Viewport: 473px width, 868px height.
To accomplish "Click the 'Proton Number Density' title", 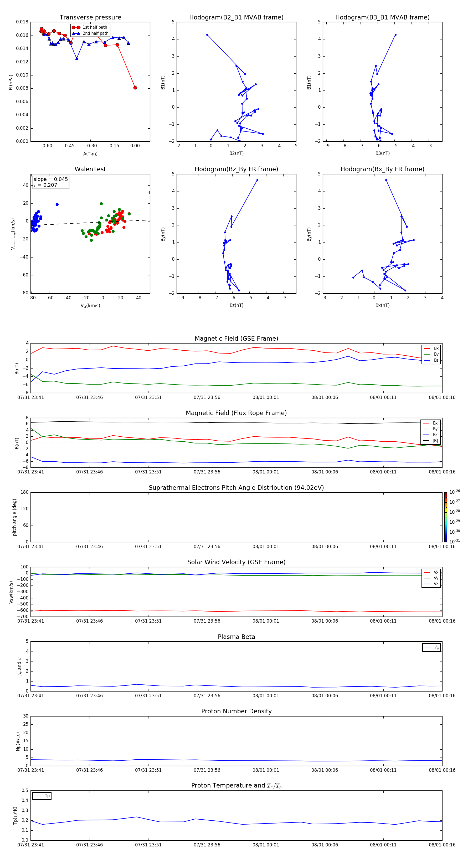I will pyautogui.click(x=236, y=711).
